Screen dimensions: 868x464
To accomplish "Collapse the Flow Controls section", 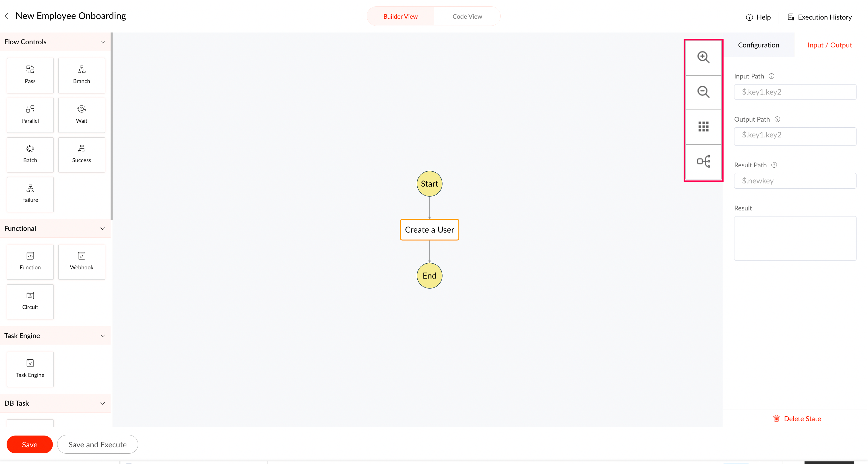I will pos(103,42).
